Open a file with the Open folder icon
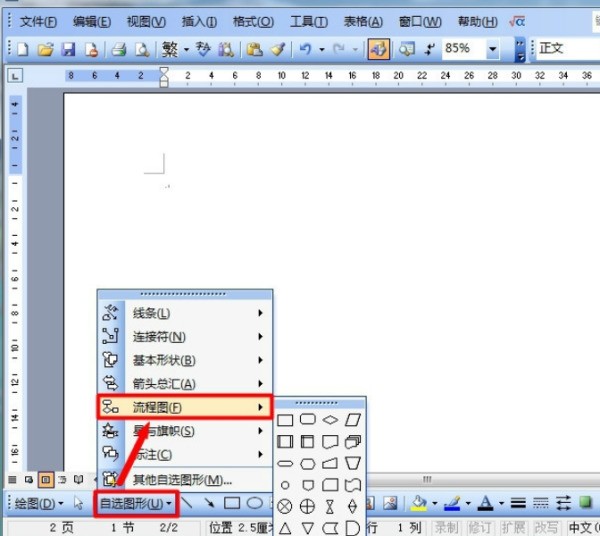600x536 pixels. (x=46, y=48)
